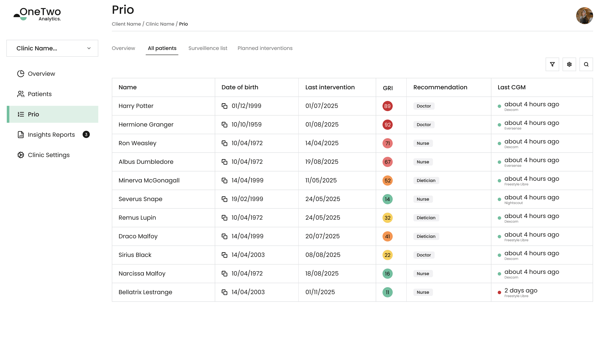Copy Albus Dumbledore's date of birth
This screenshot has width=610, height=364.
[224, 162]
